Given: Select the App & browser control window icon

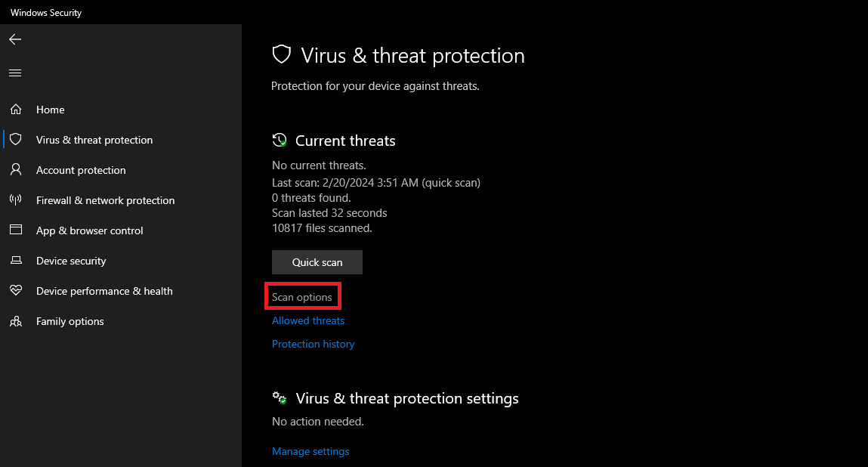Looking at the screenshot, I should [15, 230].
